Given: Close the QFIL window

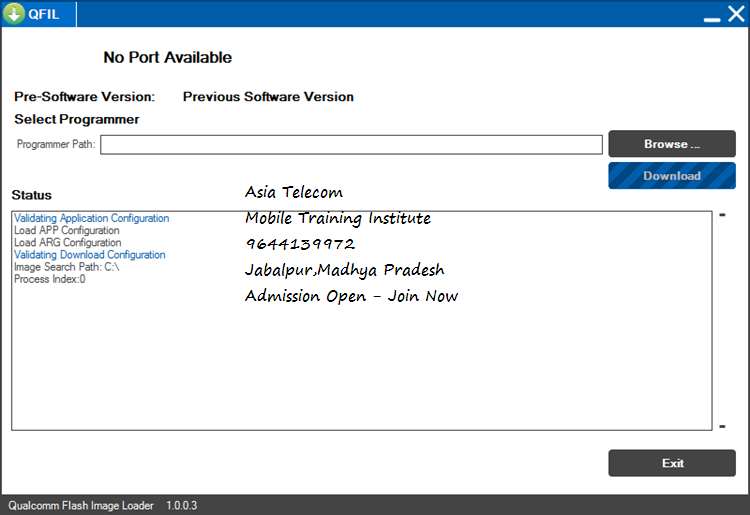Looking at the screenshot, I should tap(737, 14).
